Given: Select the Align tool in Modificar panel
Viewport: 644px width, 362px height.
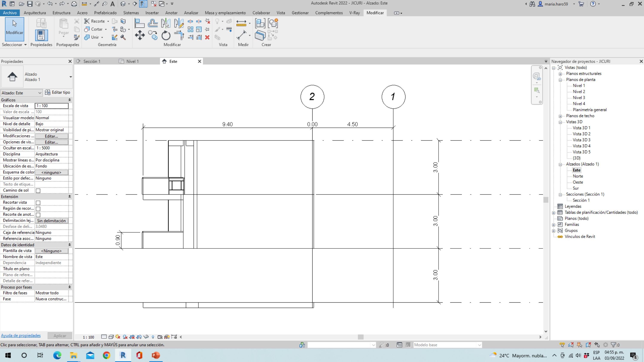Looking at the screenshot, I should click(x=140, y=23).
